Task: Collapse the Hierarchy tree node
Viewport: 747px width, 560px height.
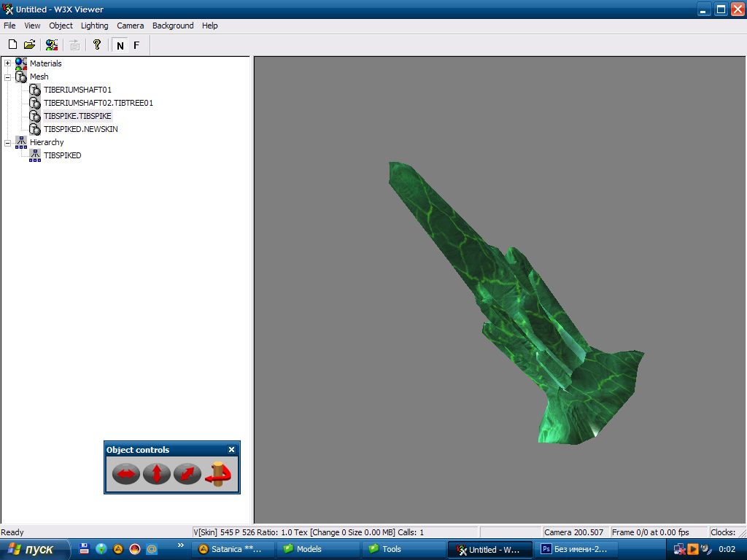Action: click(7, 142)
